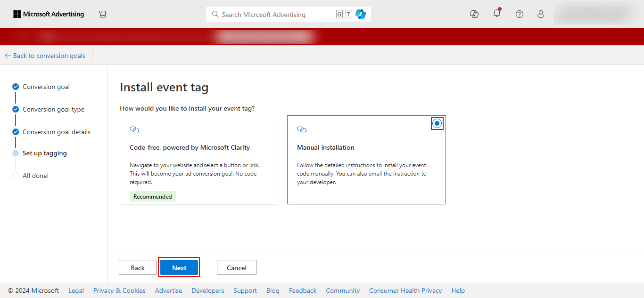Open Conversion goal details step

pyautogui.click(x=56, y=132)
